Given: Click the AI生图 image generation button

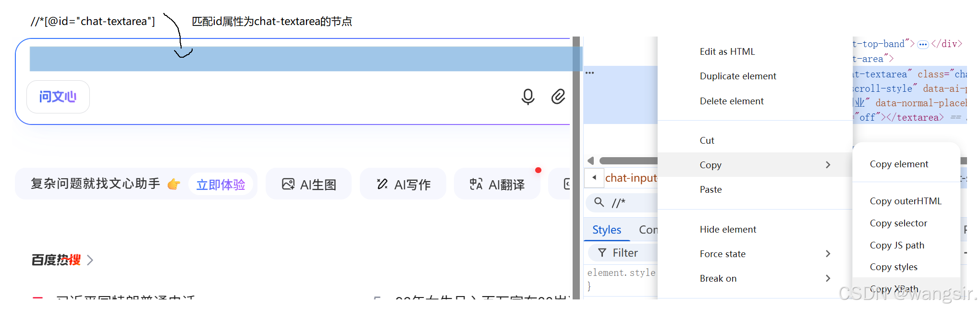Looking at the screenshot, I should tap(309, 185).
